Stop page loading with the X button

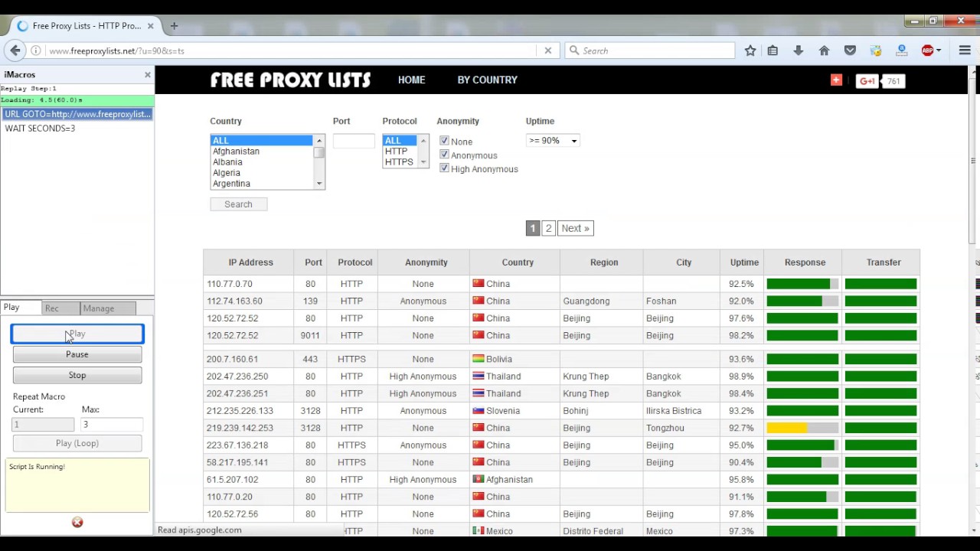click(548, 51)
